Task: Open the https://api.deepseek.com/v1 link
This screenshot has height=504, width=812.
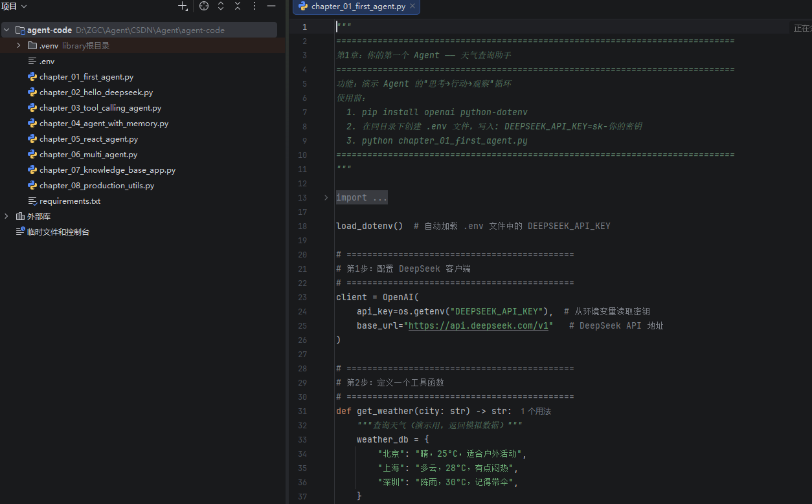Action: coord(479,326)
